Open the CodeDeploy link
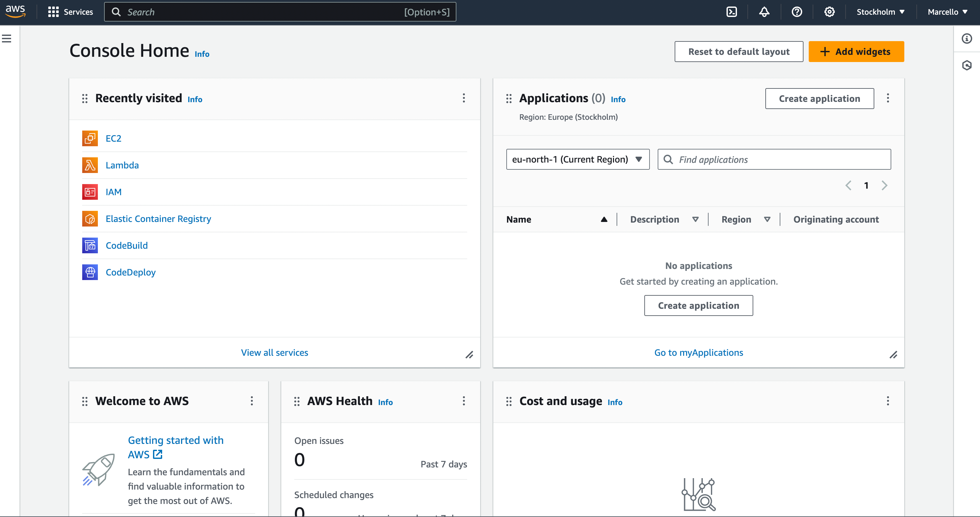This screenshot has height=517, width=980. (130, 272)
